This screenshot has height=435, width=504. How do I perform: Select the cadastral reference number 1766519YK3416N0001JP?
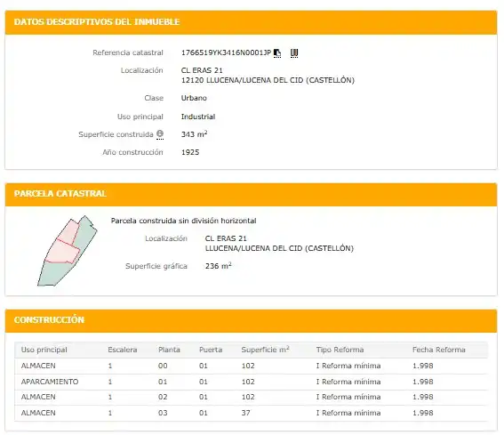227,52
